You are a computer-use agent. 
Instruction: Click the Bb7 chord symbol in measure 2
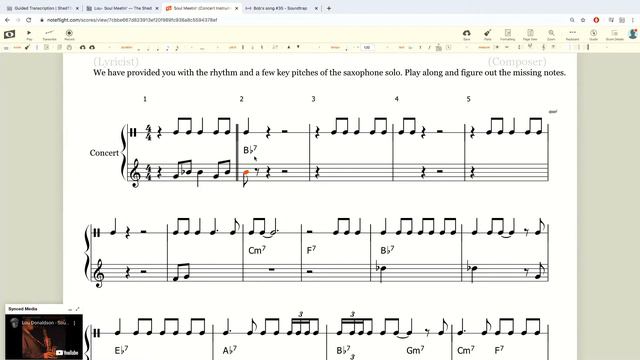tap(250, 149)
